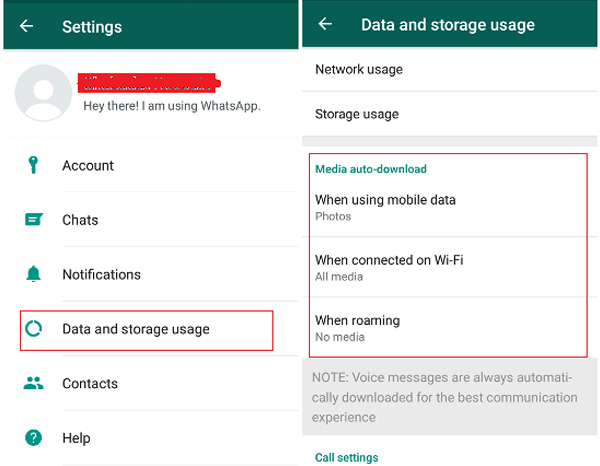Tap back arrow on Data and storage usage
Screen dimensions: 600x466
pyautogui.click(x=325, y=24)
